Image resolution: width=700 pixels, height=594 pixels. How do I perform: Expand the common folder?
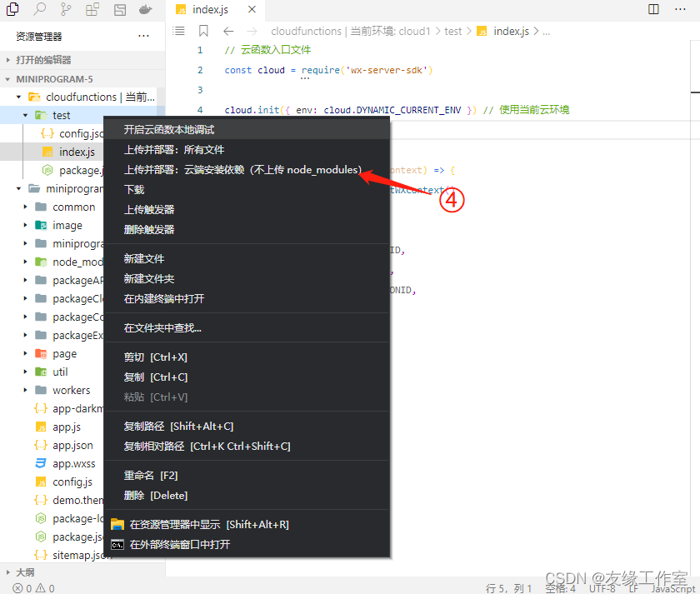(26, 207)
